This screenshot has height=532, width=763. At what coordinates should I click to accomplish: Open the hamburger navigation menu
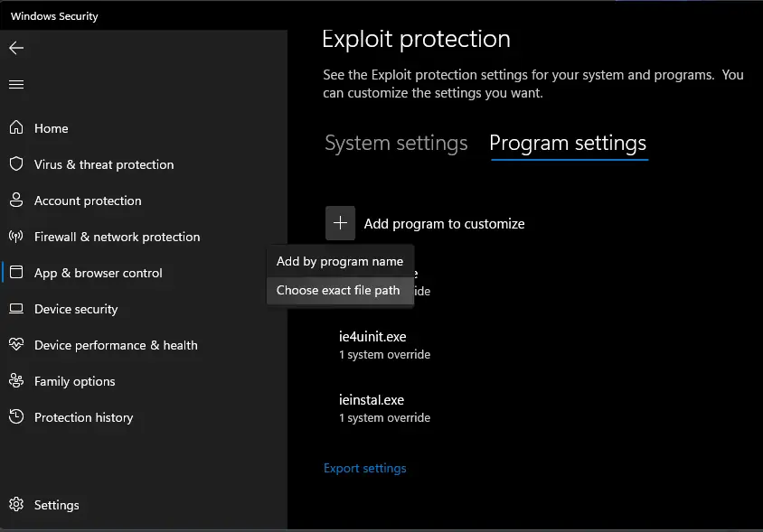pos(16,85)
